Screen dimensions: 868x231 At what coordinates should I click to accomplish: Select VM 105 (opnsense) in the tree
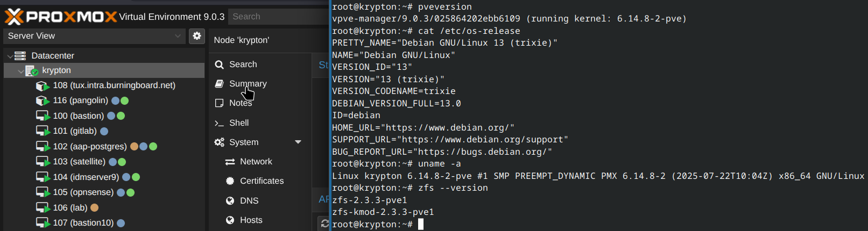[x=83, y=192]
